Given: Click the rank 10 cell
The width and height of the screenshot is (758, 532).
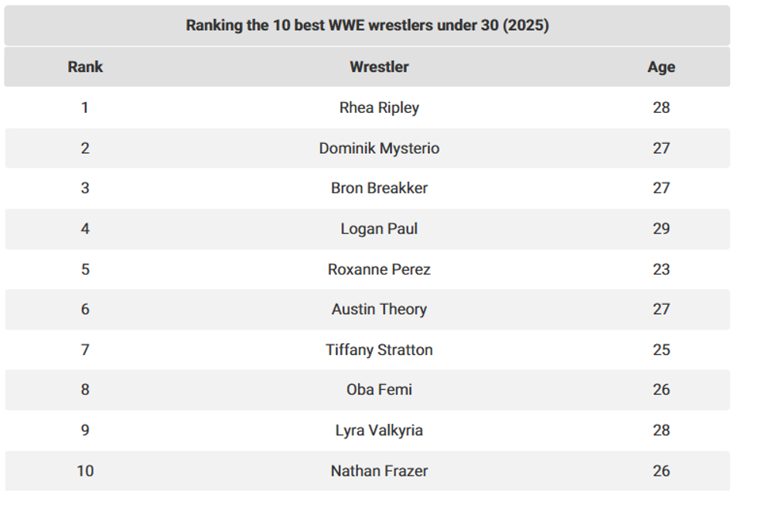Looking at the screenshot, I should (x=85, y=471).
